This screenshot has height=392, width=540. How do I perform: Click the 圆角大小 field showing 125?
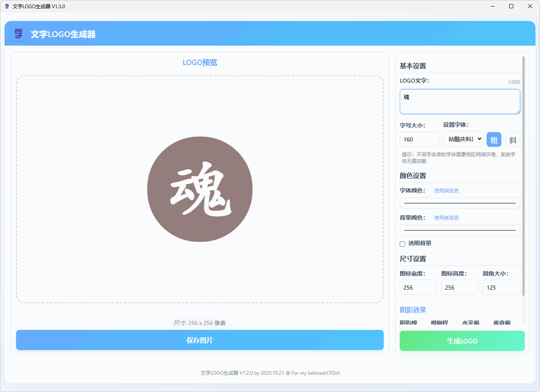coord(501,287)
